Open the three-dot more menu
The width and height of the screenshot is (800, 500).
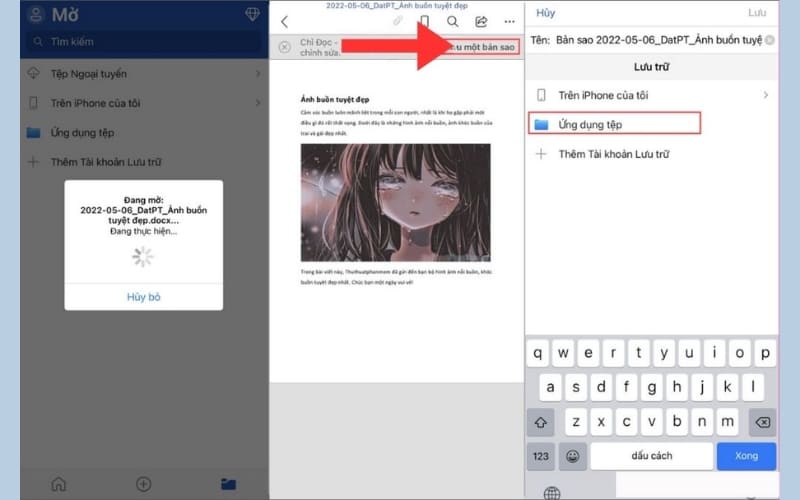pos(509,21)
